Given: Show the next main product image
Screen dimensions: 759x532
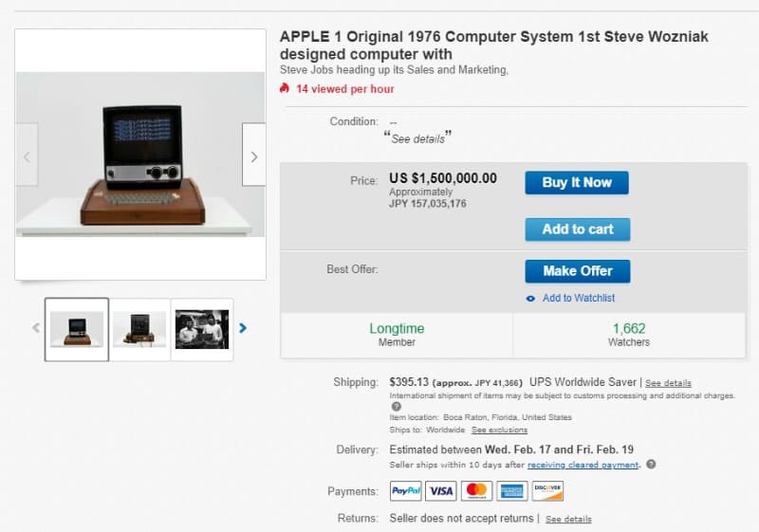Looking at the screenshot, I should [x=253, y=155].
